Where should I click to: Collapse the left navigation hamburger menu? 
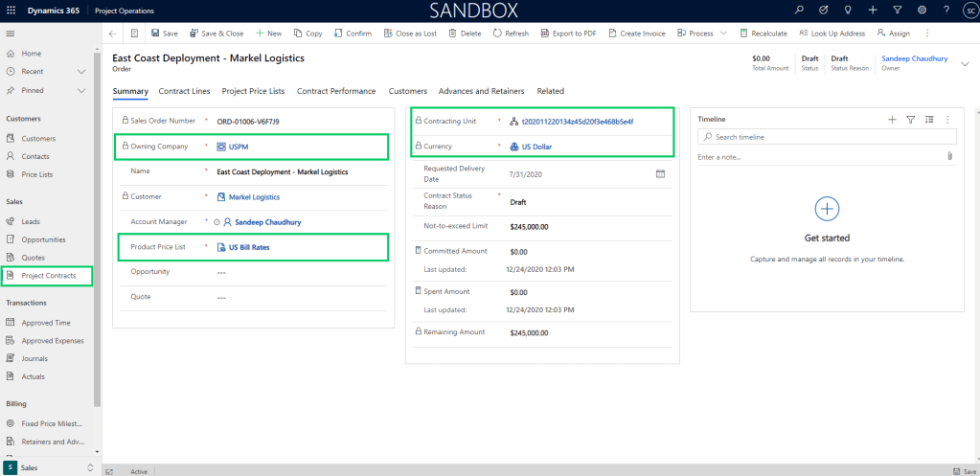pyautogui.click(x=11, y=34)
